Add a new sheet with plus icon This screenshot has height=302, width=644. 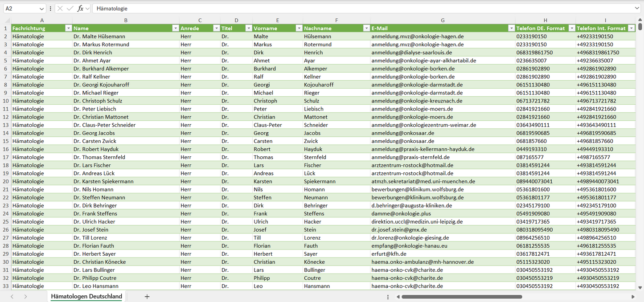147,297
